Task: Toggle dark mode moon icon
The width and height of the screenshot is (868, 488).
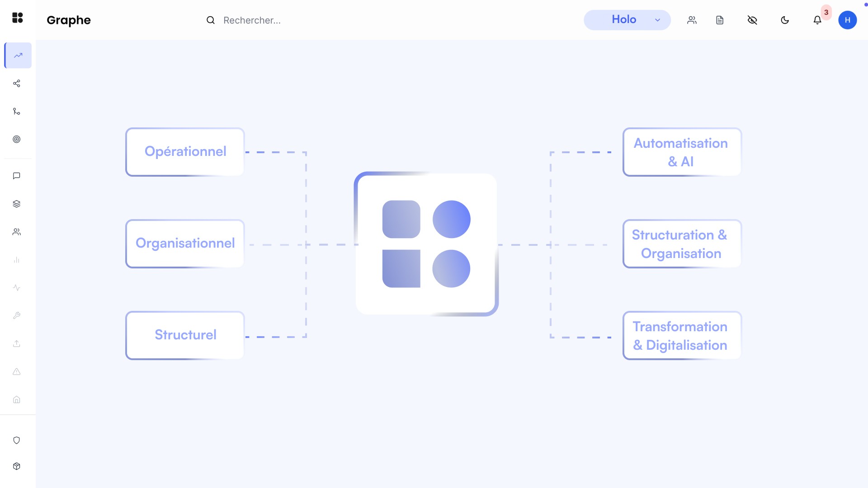Action: [x=785, y=20]
